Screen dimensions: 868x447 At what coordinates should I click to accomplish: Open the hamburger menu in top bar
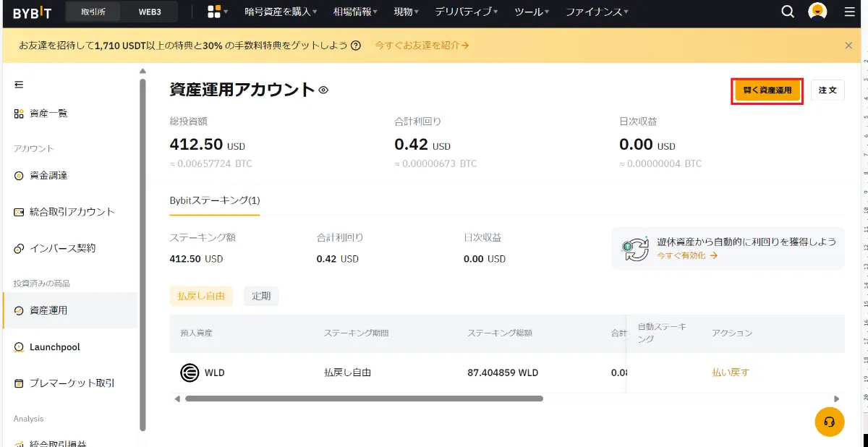pos(849,12)
